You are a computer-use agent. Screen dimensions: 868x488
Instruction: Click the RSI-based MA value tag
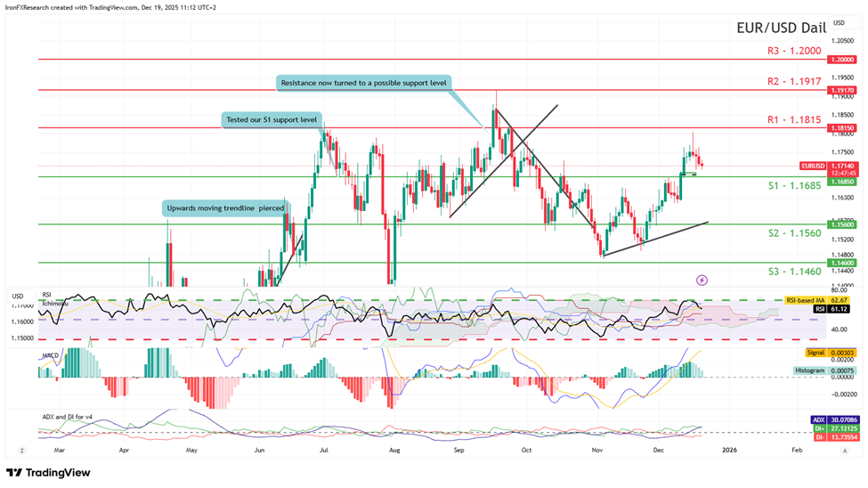(818, 300)
